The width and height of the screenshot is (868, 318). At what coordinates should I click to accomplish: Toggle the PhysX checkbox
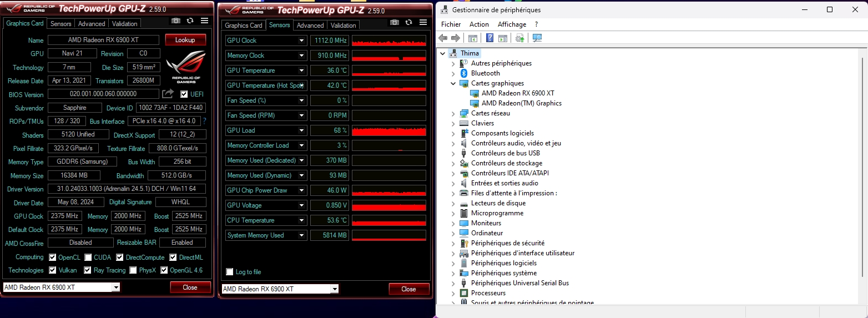[x=133, y=270]
